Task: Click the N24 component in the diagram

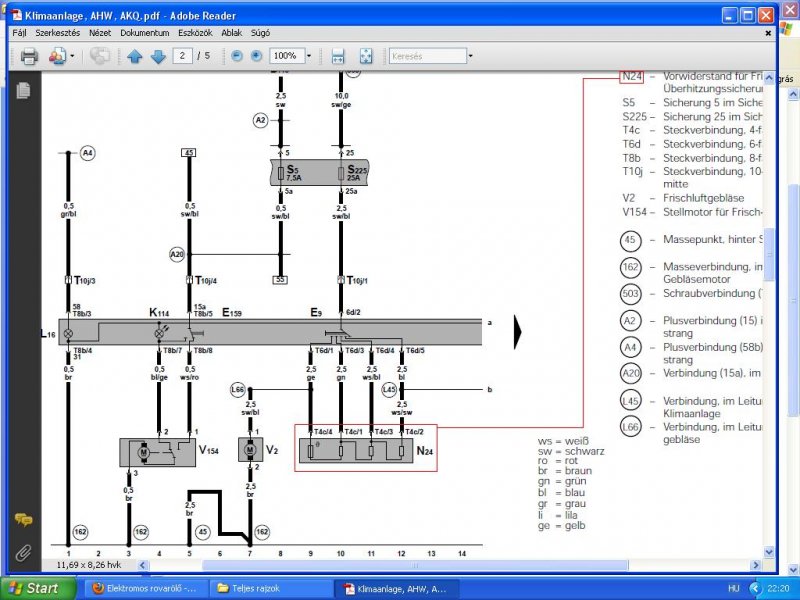Action: 356,451
